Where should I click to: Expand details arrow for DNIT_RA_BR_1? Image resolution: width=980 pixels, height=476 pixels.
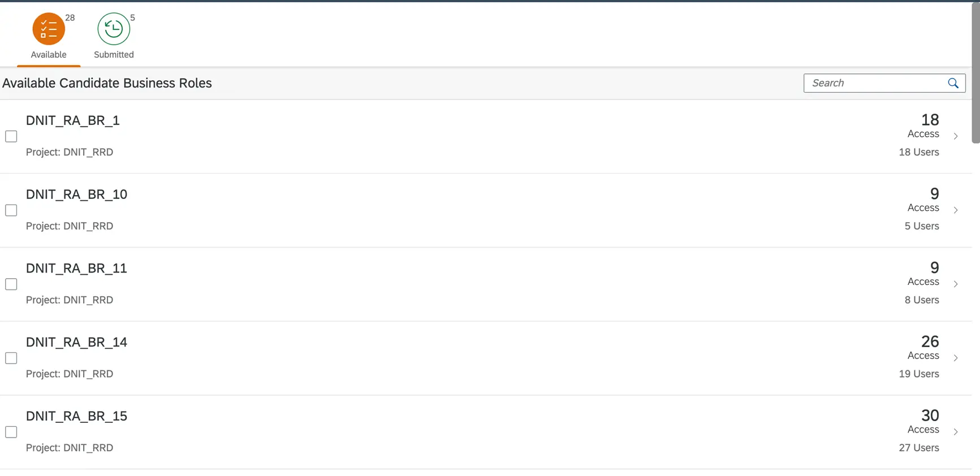click(x=956, y=136)
